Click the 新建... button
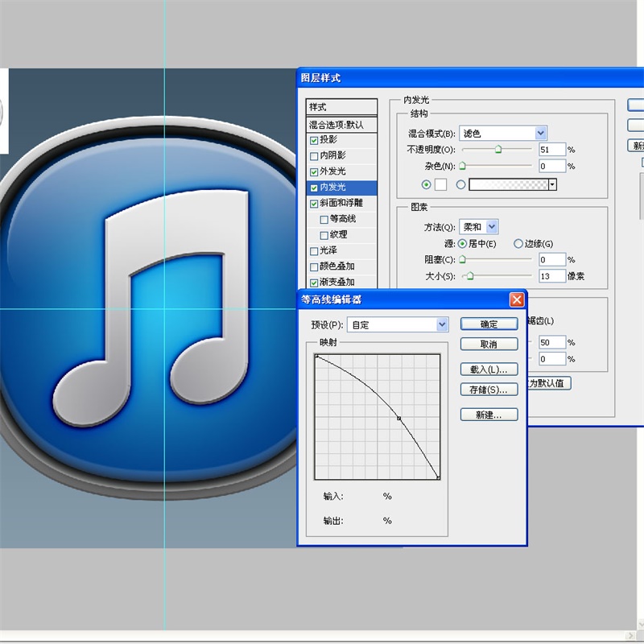 point(489,415)
